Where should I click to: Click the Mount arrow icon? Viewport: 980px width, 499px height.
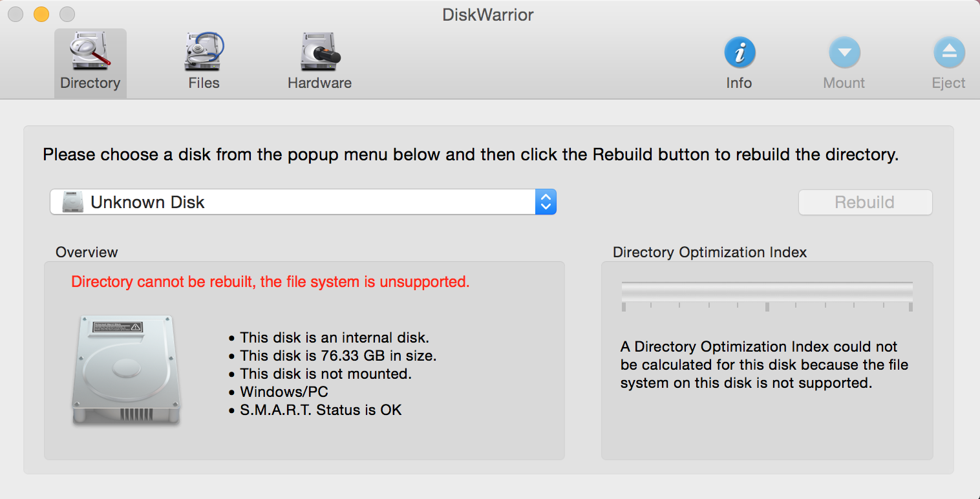tap(844, 52)
